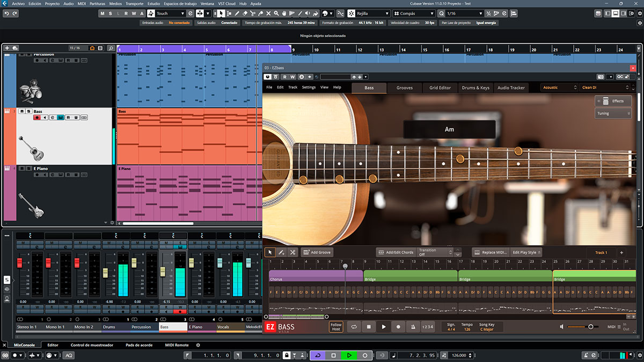Select the EZbass arrow select tool
This screenshot has width=644, height=362.
pos(270,252)
